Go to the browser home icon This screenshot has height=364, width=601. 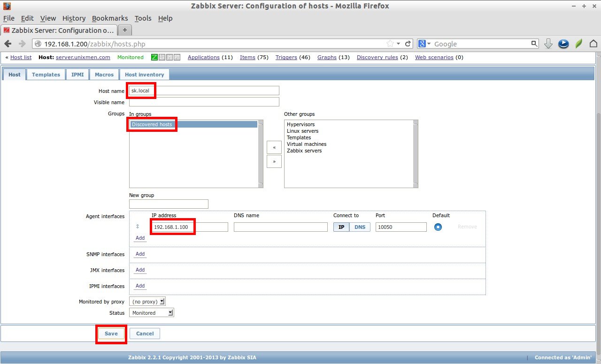593,44
